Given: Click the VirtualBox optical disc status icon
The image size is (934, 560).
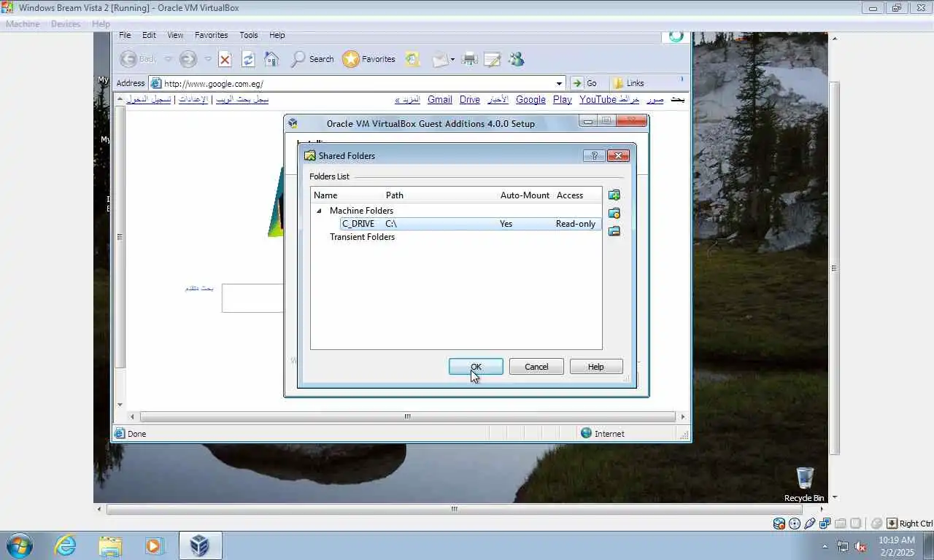Looking at the screenshot, I should [x=795, y=524].
